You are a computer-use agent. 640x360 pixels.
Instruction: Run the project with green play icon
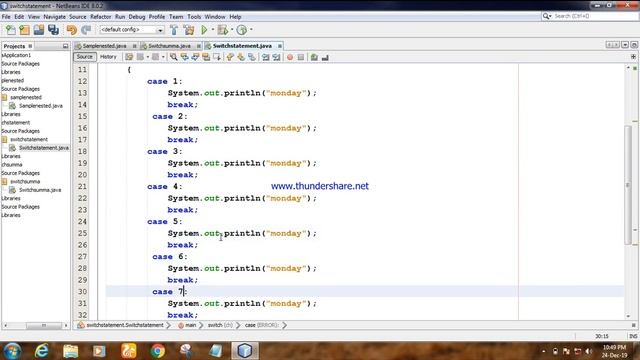point(204,30)
